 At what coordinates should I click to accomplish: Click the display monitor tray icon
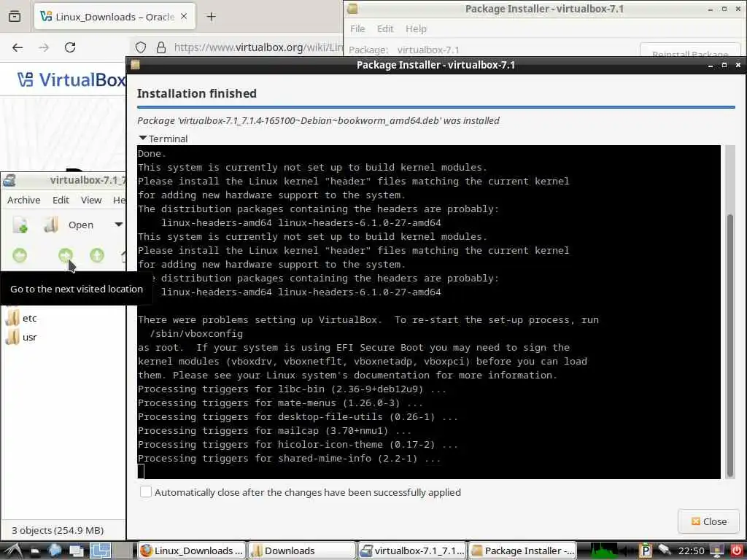click(716, 551)
